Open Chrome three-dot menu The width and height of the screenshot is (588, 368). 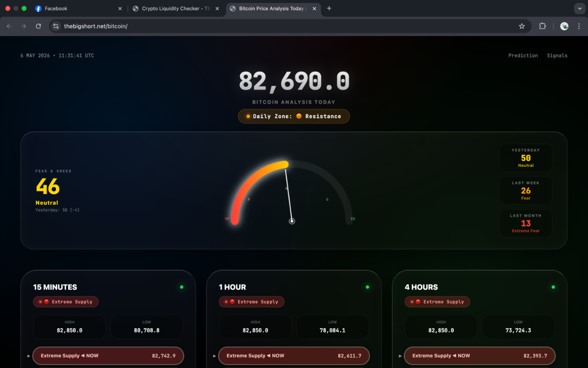tap(579, 26)
